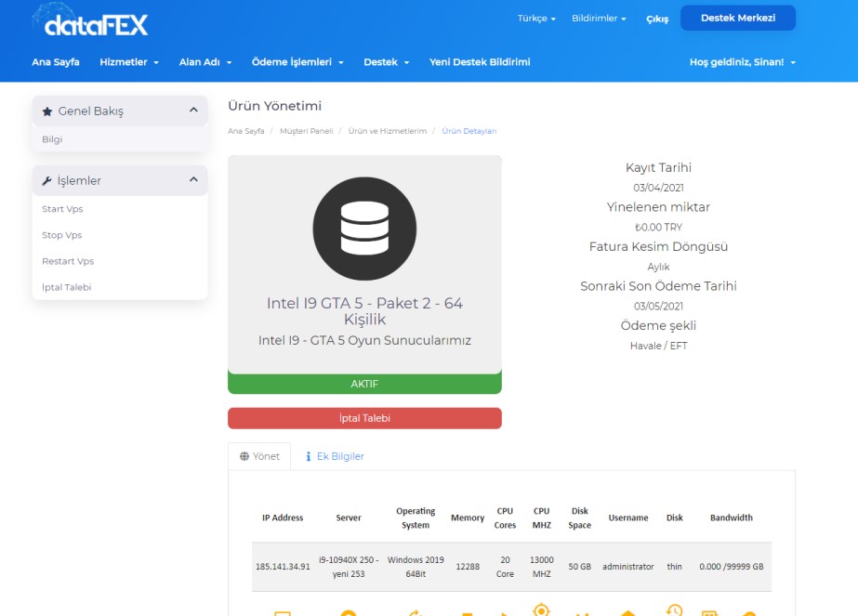Open the Türkçe language dropdown
The width and height of the screenshot is (858, 616).
click(x=536, y=19)
